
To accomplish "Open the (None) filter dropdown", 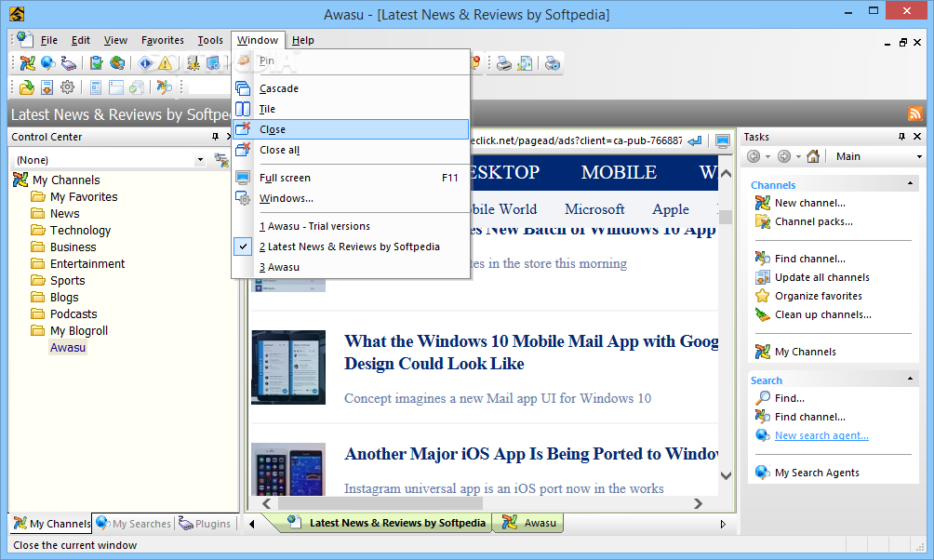I will coord(200,160).
